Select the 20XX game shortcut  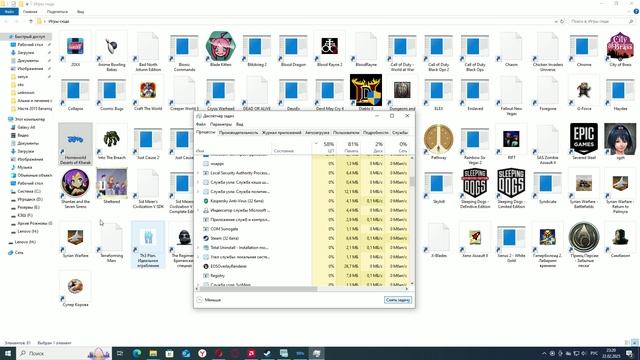(75, 49)
